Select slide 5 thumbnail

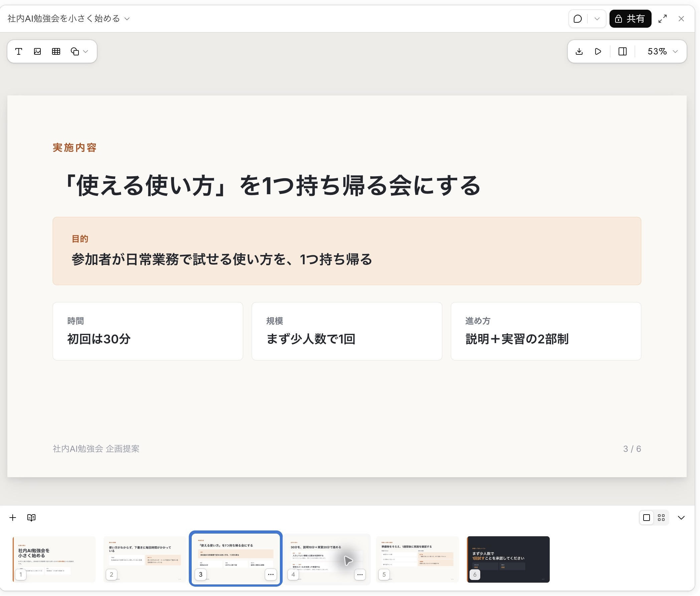417,559
